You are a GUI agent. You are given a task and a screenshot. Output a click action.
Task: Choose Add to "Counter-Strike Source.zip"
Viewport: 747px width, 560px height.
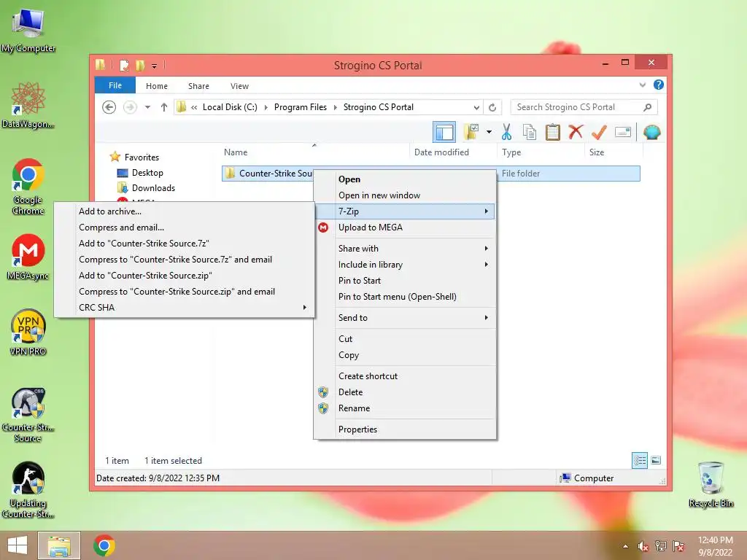coord(184,275)
